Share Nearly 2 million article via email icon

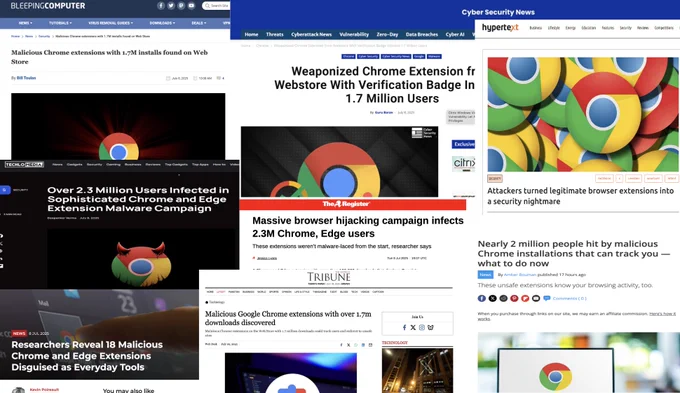[536, 298]
